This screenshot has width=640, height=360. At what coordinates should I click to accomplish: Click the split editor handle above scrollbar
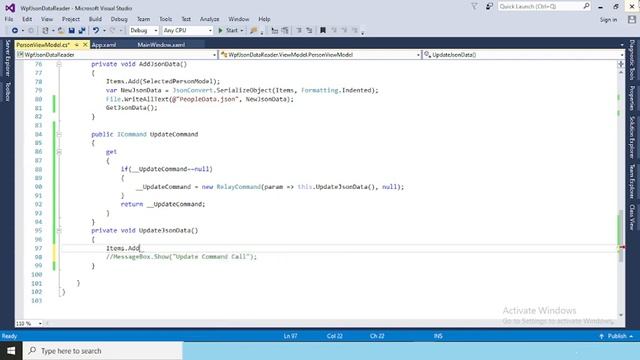pyautogui.click(x=621, y=64)
